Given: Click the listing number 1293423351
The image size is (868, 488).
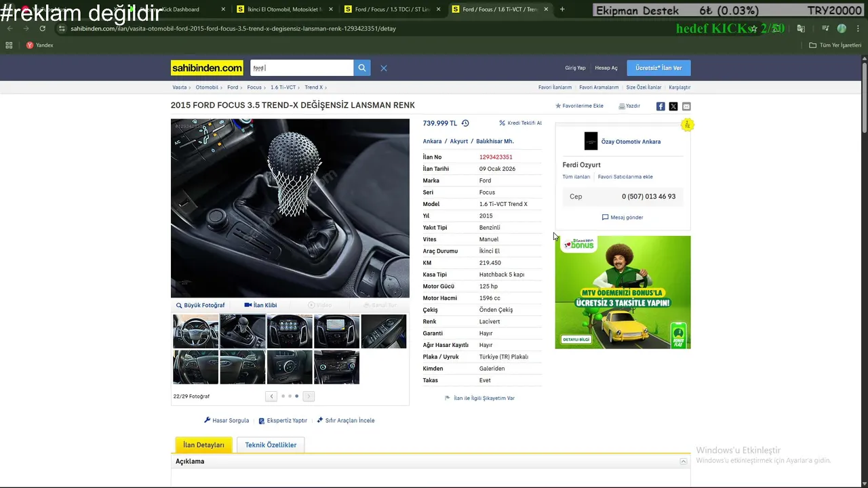Looking at the screenshot, I should click(x=496, y=157).
